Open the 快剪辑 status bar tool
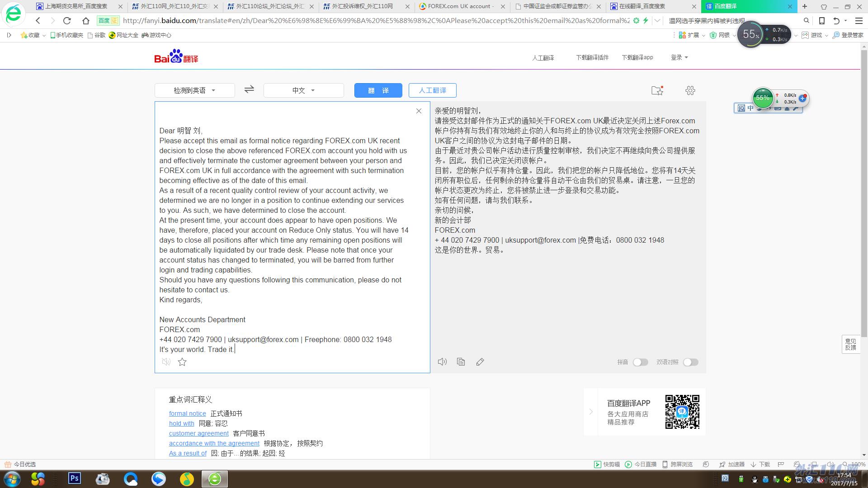 click(607, 464)
